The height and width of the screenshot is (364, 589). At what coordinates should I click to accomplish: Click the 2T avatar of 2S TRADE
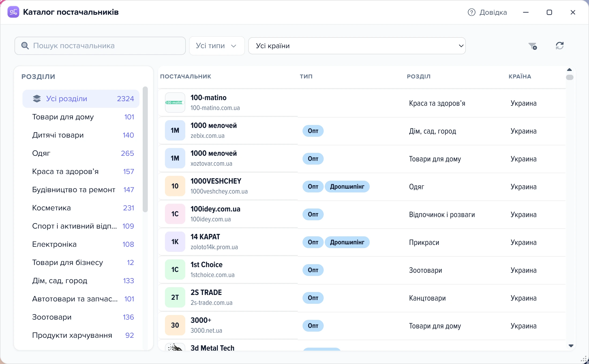175,297
